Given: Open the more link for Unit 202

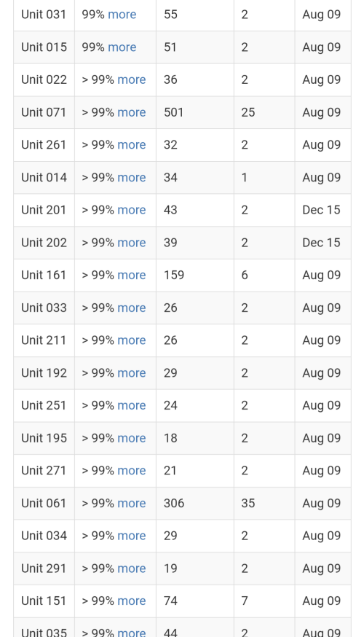Looking at the screenshot, I should click(x=132, y=243).
